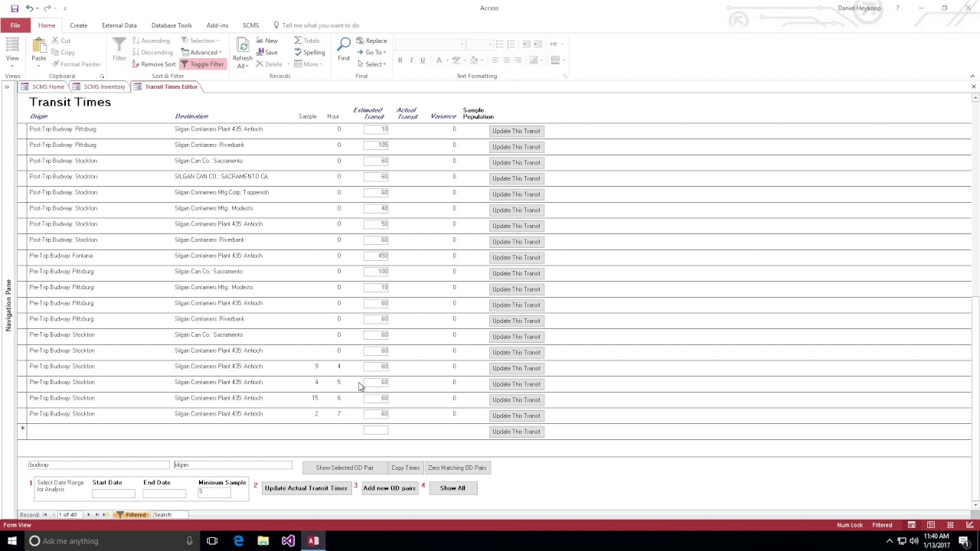Image resolution: width=980 pixels, height=551 pixels.
Task: Click the Find magnifier icon
Action: [x=344, y=45]
